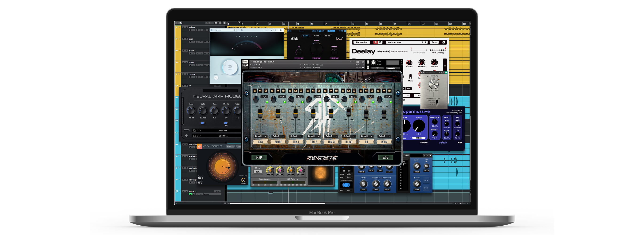Click the Save button in Deelay

point(434,42)
